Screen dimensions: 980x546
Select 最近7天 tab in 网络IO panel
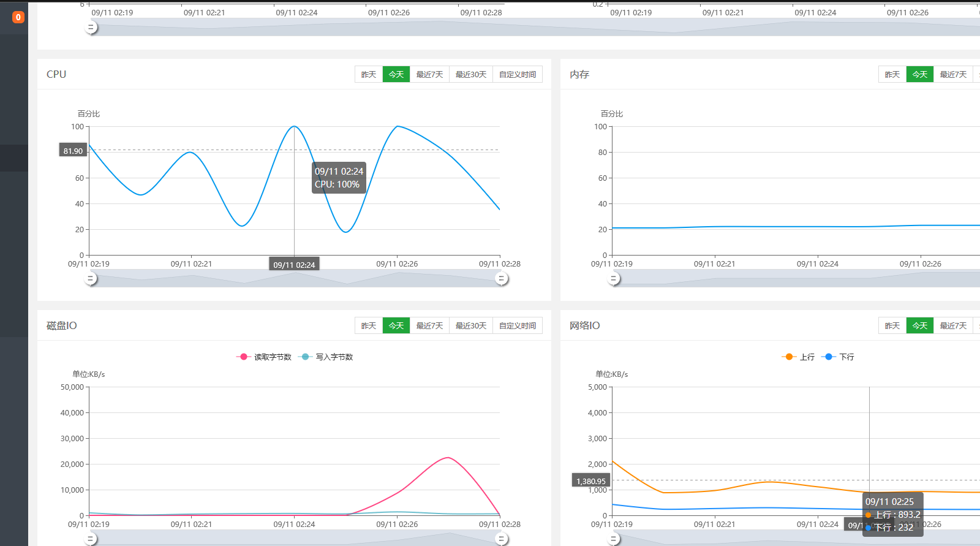pos(953,325)
